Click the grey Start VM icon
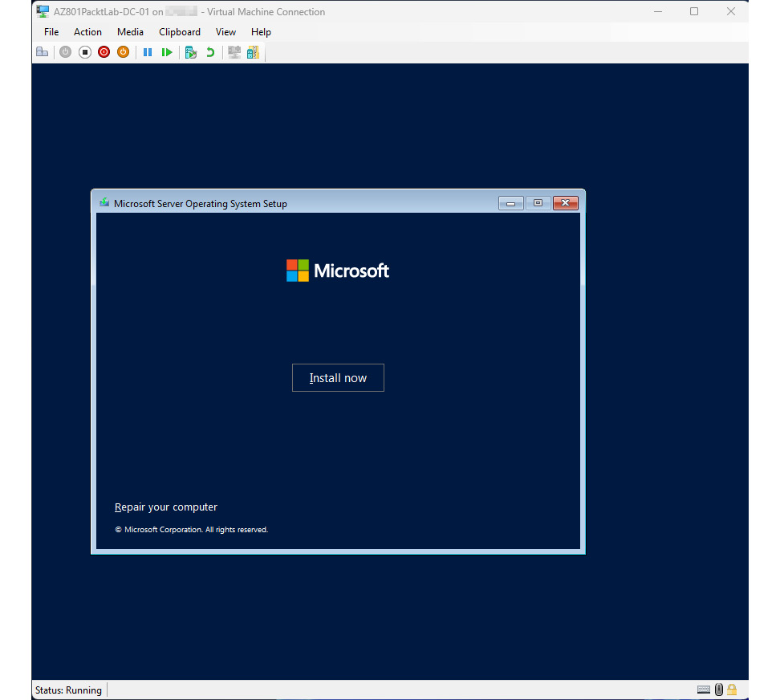 pos(65,52)
